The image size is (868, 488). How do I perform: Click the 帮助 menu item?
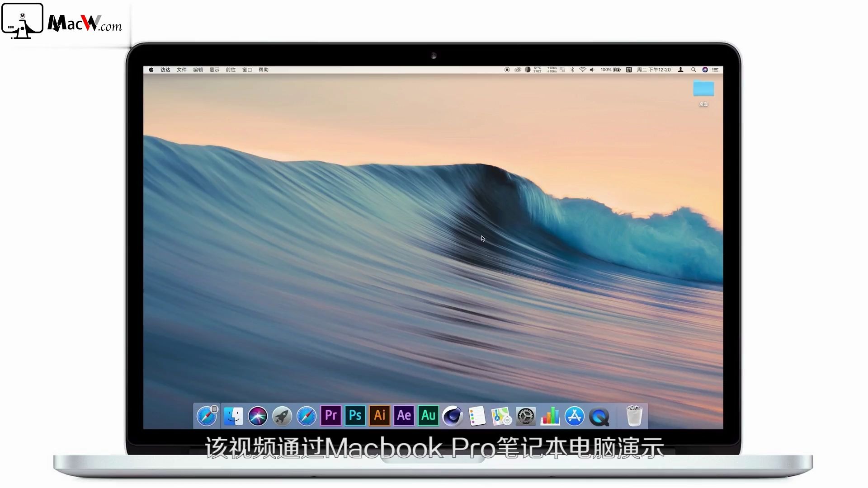point(264,70)
